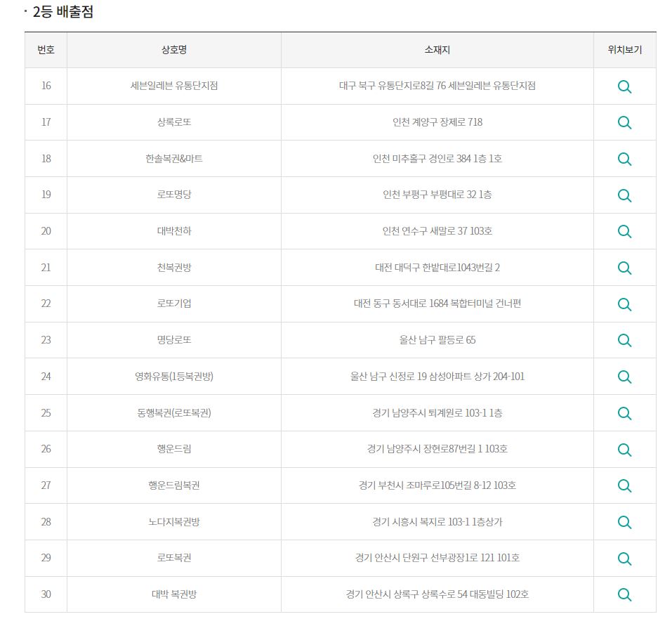Select address 인천 부평구 부평대로 32 1층
Screen dimensions: 672x626
(437, 195)
